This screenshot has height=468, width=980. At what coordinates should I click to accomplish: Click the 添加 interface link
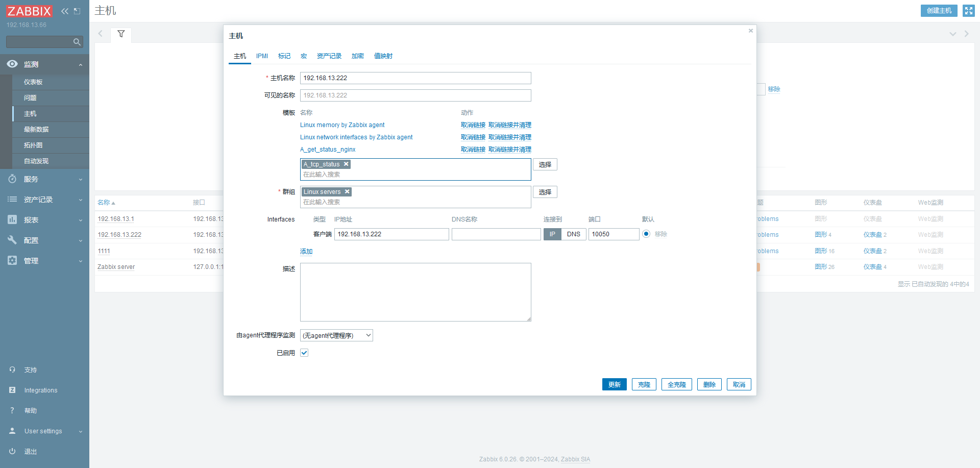click(306, 252)
